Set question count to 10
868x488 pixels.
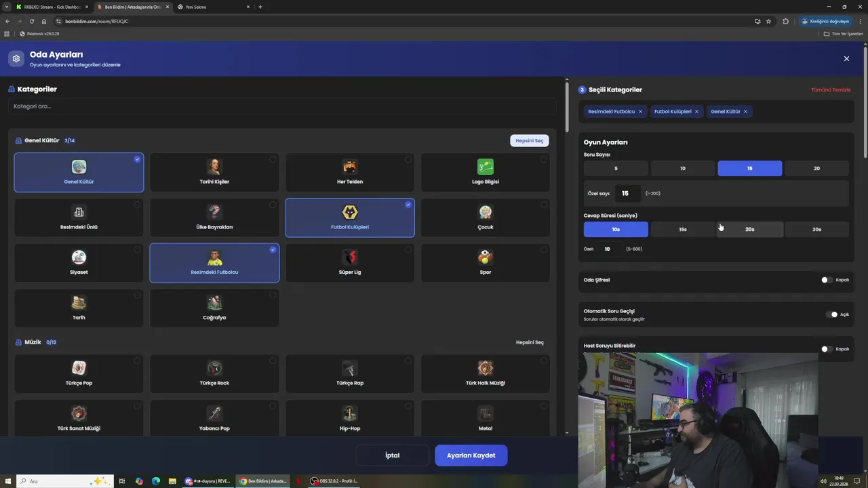[683, 168]
